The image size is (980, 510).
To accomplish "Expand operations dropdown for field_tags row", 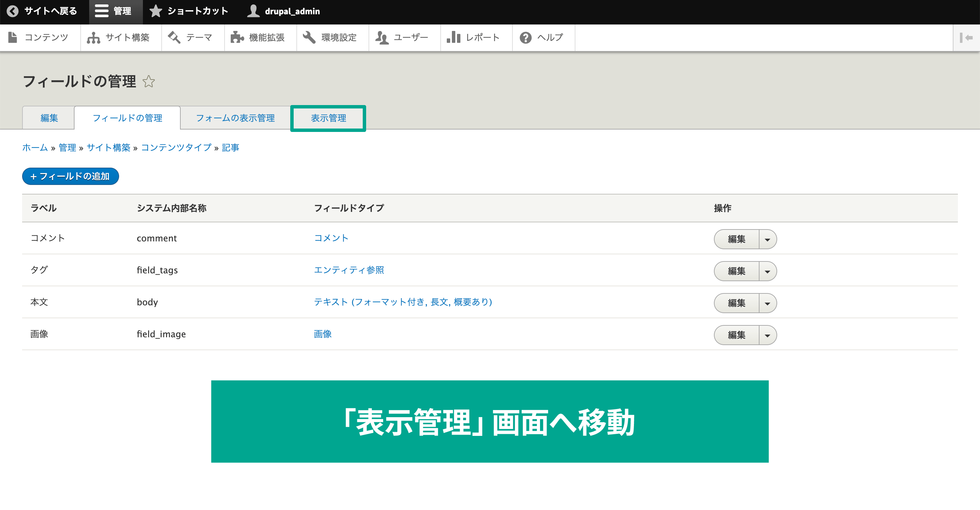I will [x=767, y=271].
